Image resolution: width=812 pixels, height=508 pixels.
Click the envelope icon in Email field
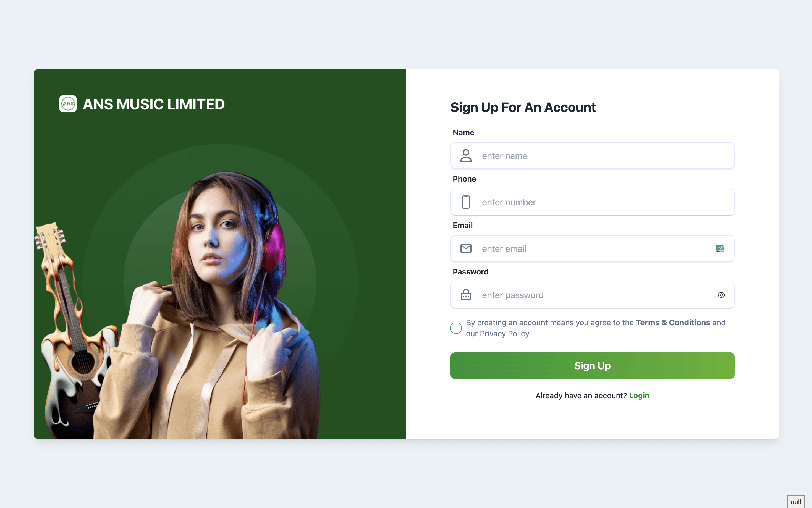[x=466, y=248]
